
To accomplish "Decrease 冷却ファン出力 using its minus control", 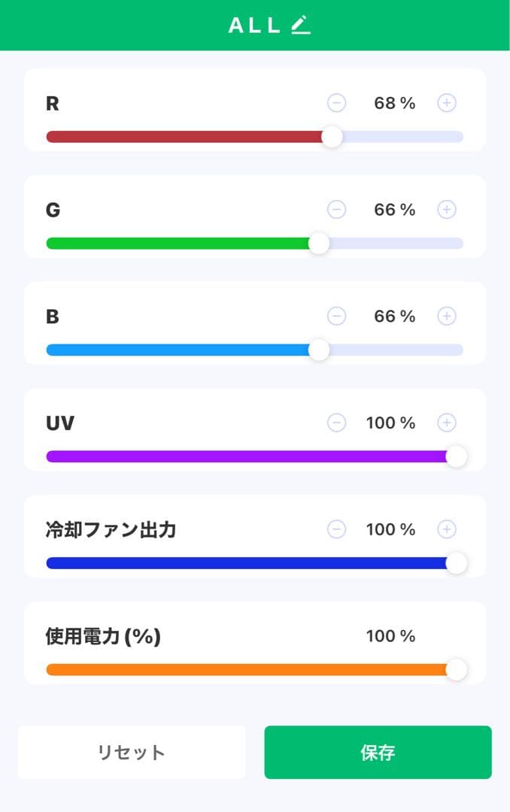I will tap(336, 529).
